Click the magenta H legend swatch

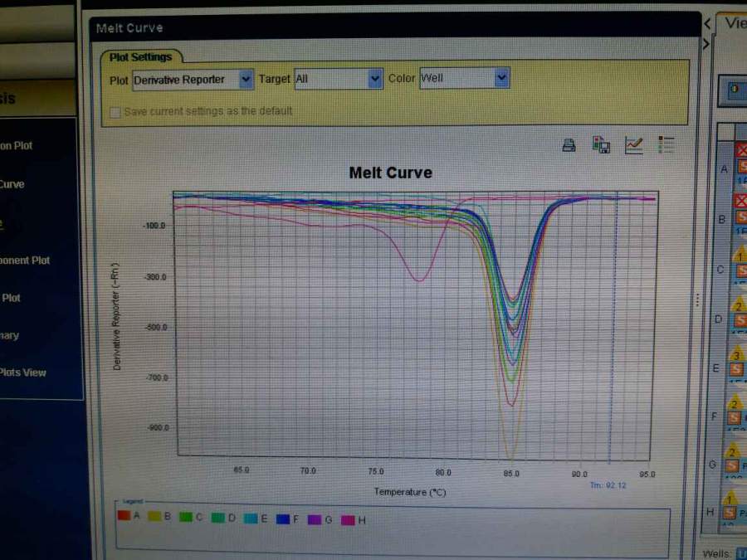pyautogui.click(x=349, y=520)
